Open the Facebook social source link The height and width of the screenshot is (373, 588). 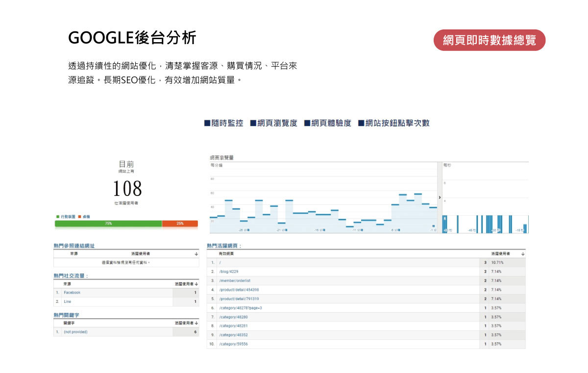tap(72, 293)
